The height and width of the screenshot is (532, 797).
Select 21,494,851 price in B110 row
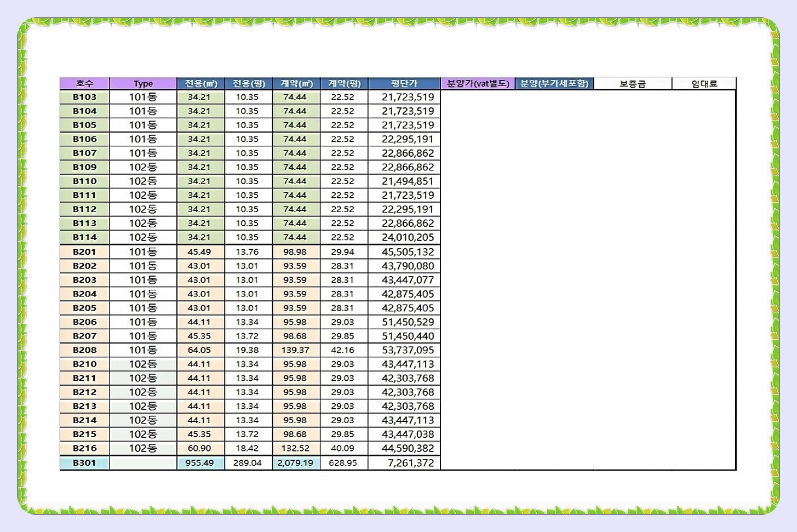[x=404, y=181]
